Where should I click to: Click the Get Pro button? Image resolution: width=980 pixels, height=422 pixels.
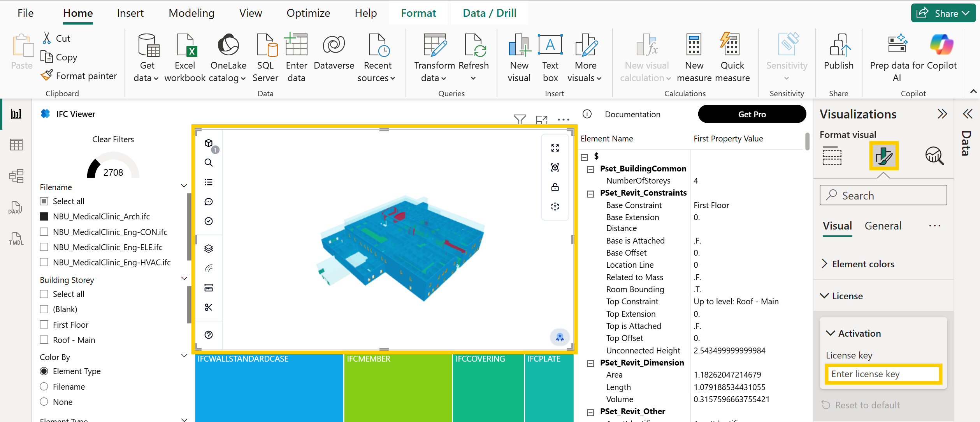pos(752,114)
